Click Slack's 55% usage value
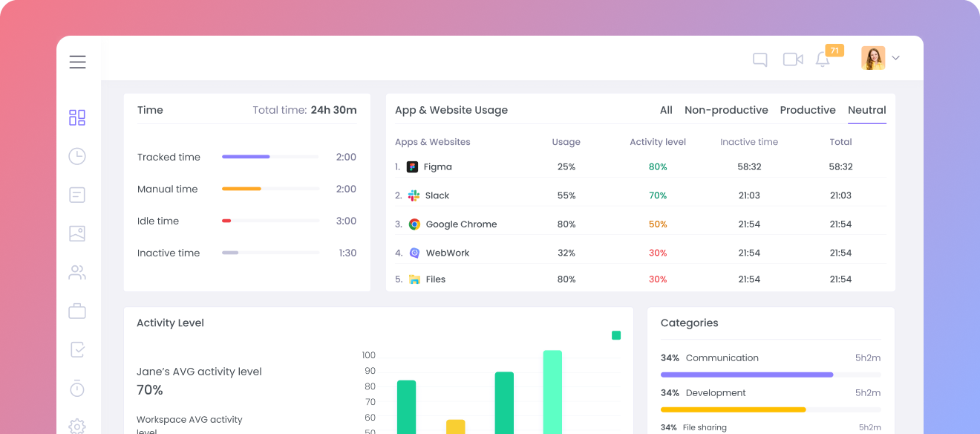This screenshot has width=980, height=434. tap(566, 195)
